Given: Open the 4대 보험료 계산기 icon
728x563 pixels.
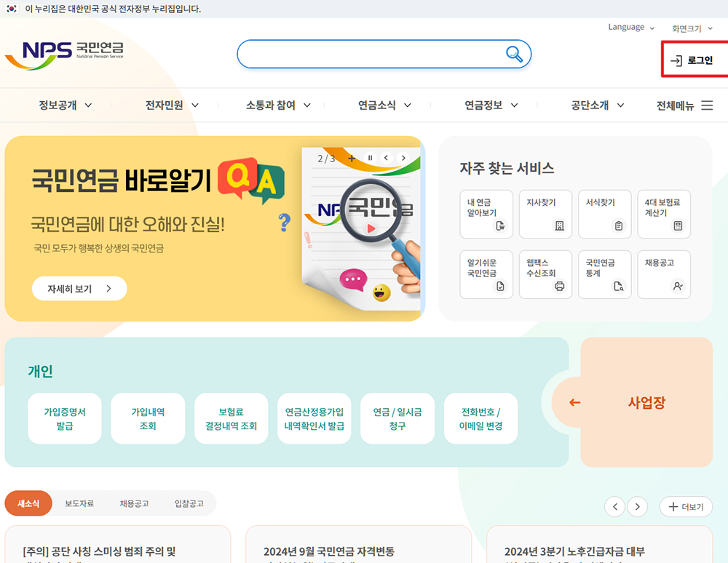Looking at the screenshot, I should tap(663, 214).
